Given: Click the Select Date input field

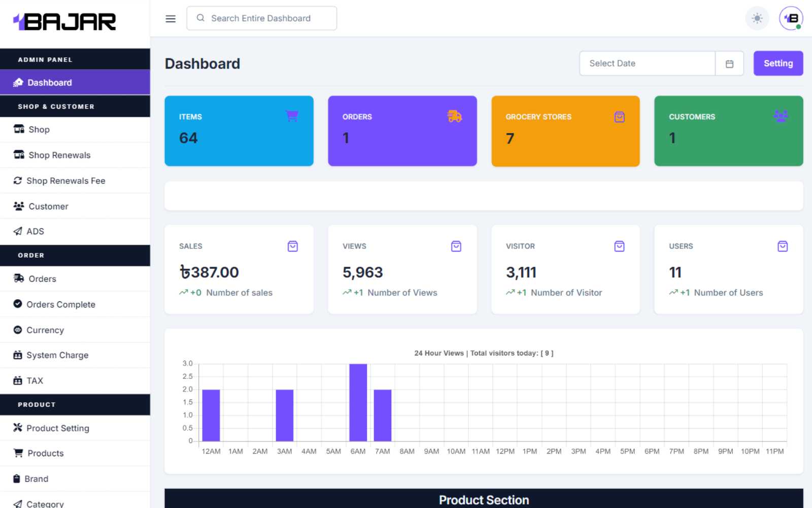Looking at the screenshot, I should point(648,63).
